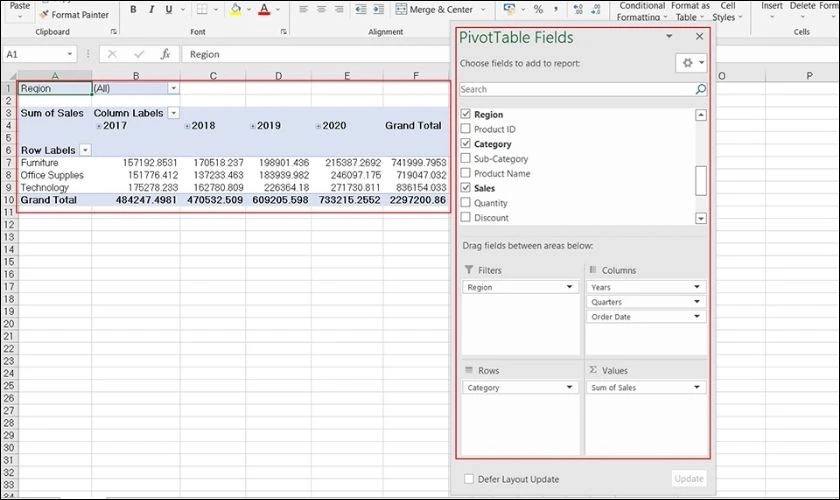This screenshot has width=840, height=500.
Task: Open the Delete cells menu
Action: click(x=802, y=10)
